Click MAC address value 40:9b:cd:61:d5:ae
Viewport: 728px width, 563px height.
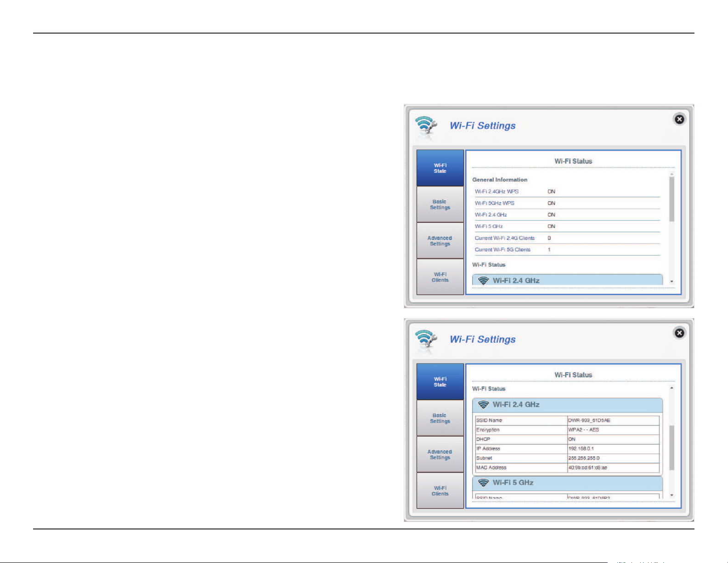pos(588,467)
